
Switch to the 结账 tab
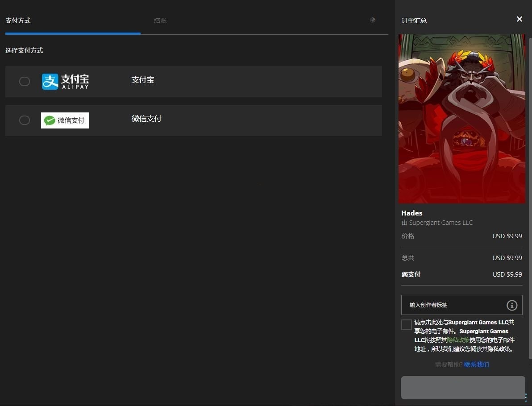pos(160,21)
